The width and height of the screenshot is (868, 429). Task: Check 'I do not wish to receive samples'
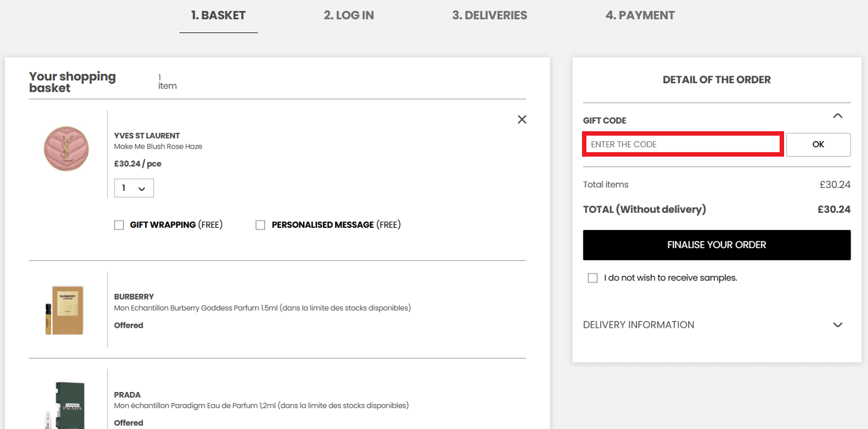pos(593,278)
